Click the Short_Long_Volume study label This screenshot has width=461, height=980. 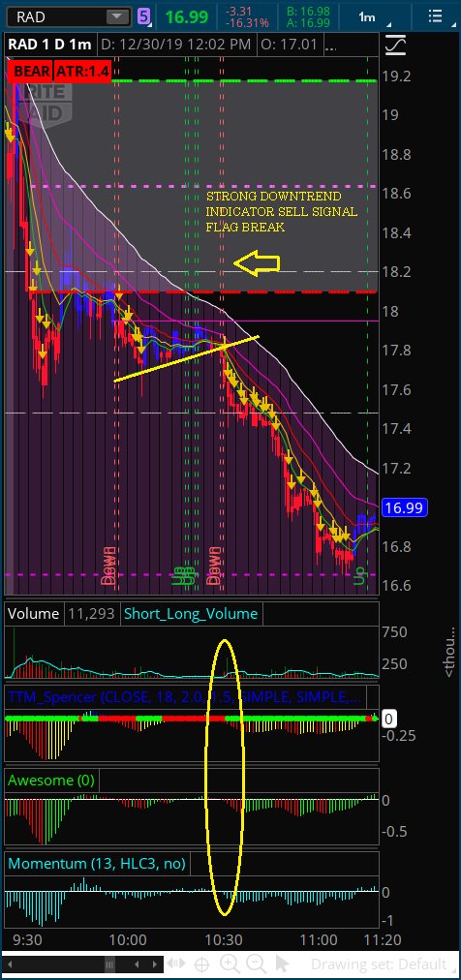[193, 614]
